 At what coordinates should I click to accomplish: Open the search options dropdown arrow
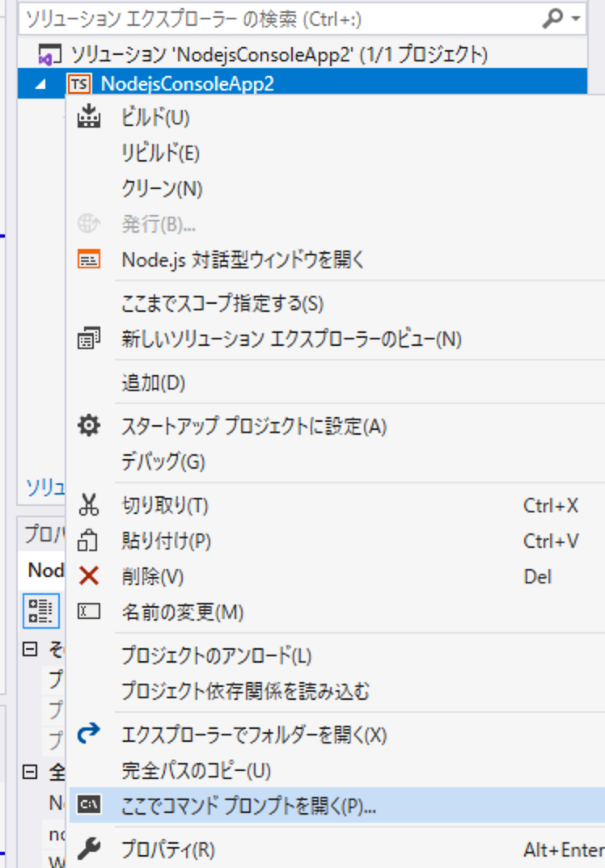pyautogui.click(x=576, y=19)
